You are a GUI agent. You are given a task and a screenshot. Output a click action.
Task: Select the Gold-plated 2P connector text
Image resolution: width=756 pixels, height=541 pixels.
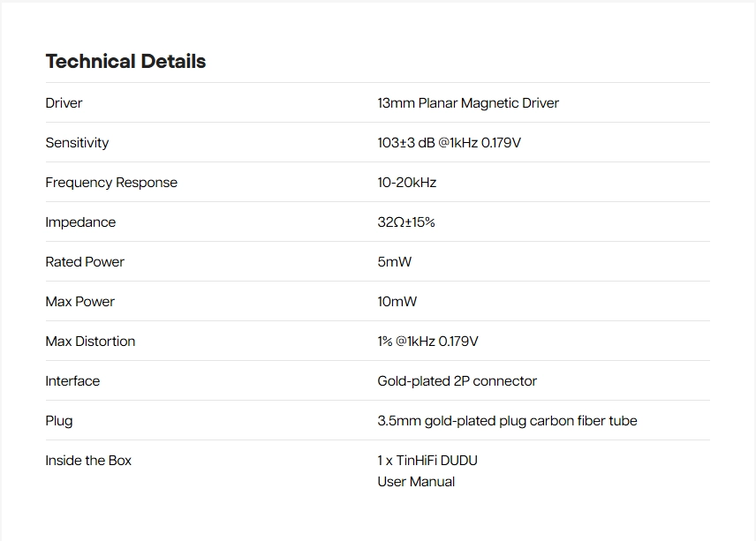pyautogui.click(x=457, y=381)
